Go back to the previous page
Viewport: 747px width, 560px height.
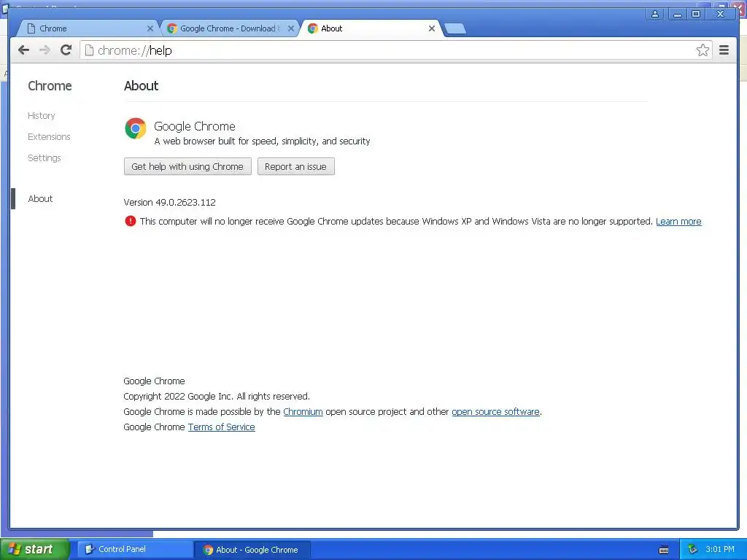pos(23,50)
